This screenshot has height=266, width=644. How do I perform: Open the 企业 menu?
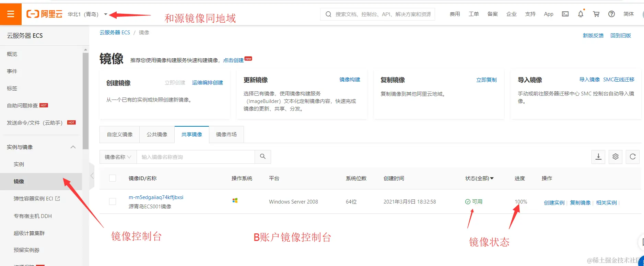pos(512,14)
